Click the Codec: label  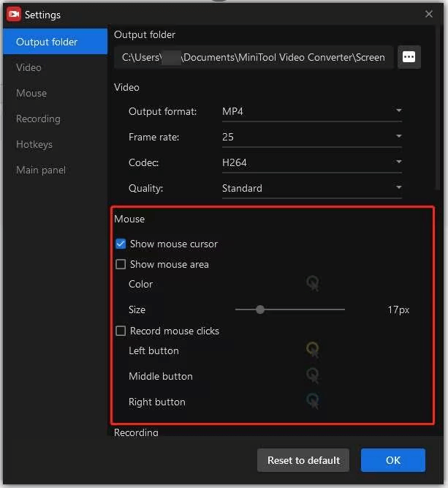coord(144,162)
